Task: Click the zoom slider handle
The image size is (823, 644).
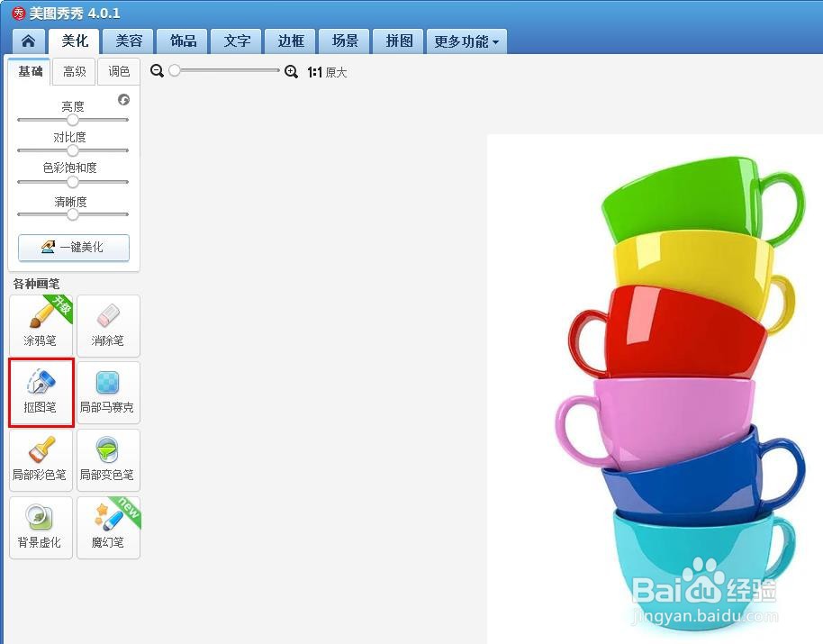Action: click(175, 70)
